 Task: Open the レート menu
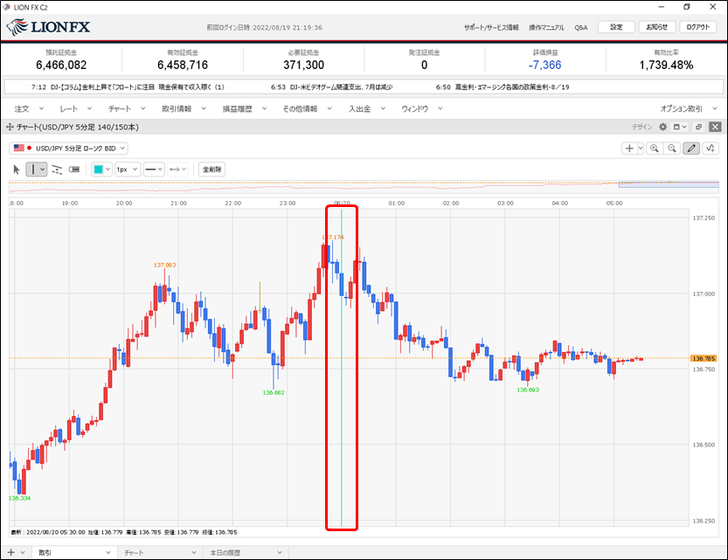75,108
